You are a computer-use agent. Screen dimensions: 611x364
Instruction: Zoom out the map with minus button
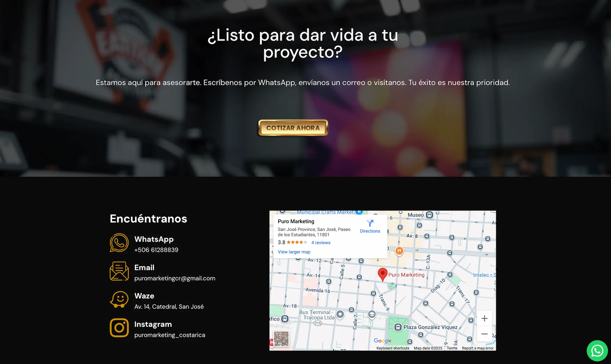(484, 334)
